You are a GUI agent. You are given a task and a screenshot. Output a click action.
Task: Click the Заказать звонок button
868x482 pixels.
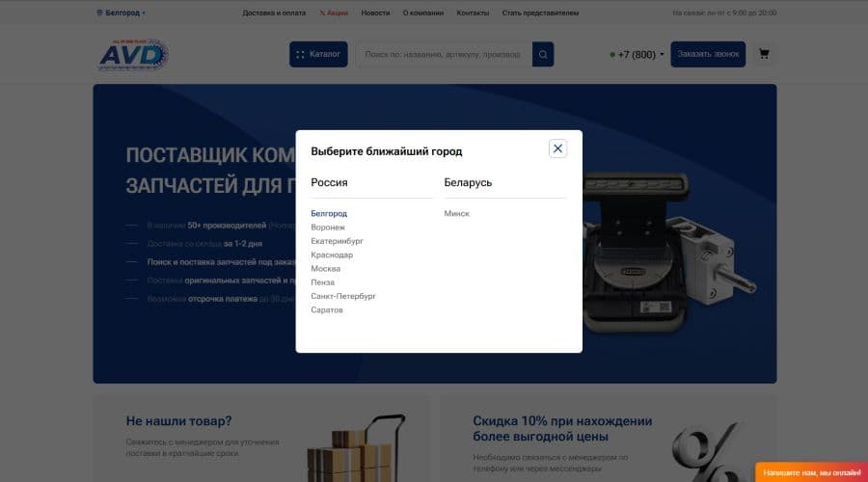(x=708, y=55)
